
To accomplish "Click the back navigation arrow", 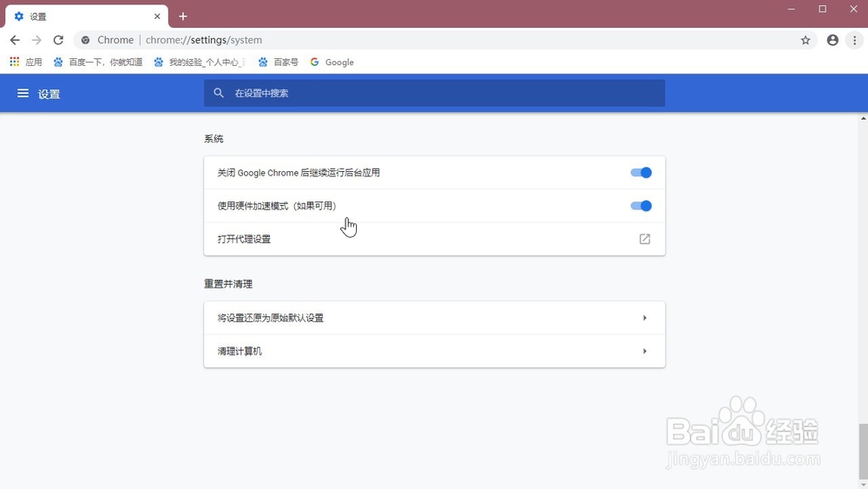I will (15, 40).
